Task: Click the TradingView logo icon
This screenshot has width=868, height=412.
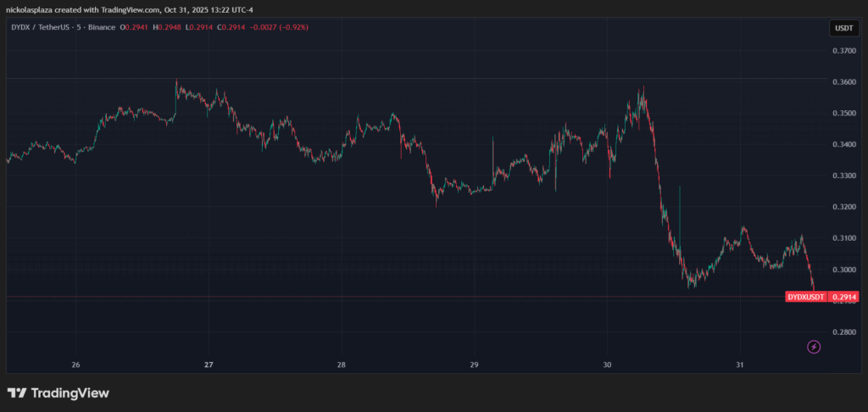Action: (16, 393)
